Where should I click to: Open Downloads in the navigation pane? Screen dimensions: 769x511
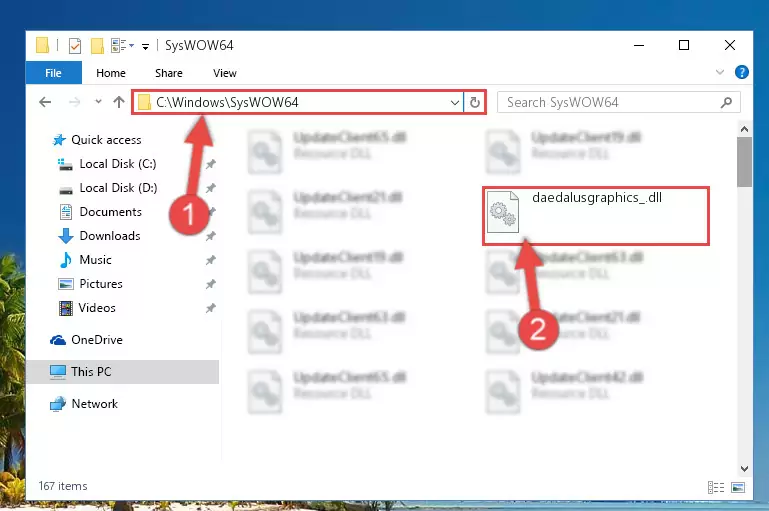(110, 236)
